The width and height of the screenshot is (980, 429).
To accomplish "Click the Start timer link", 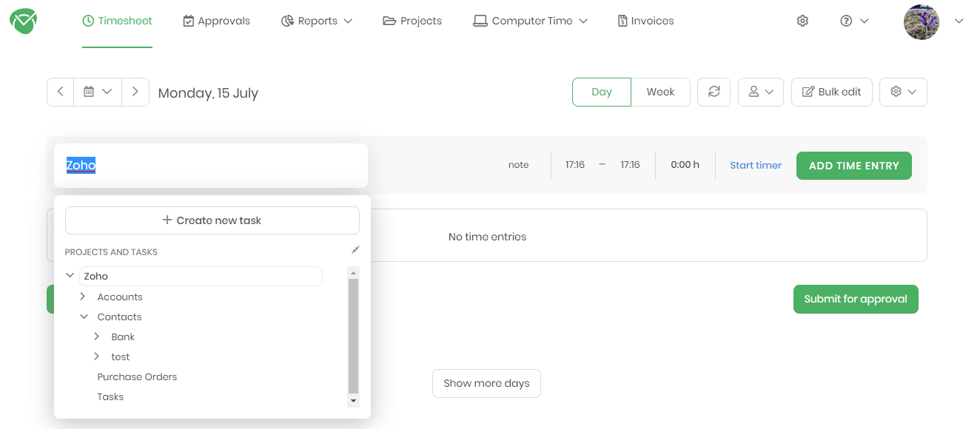I will tap(756, 166).
